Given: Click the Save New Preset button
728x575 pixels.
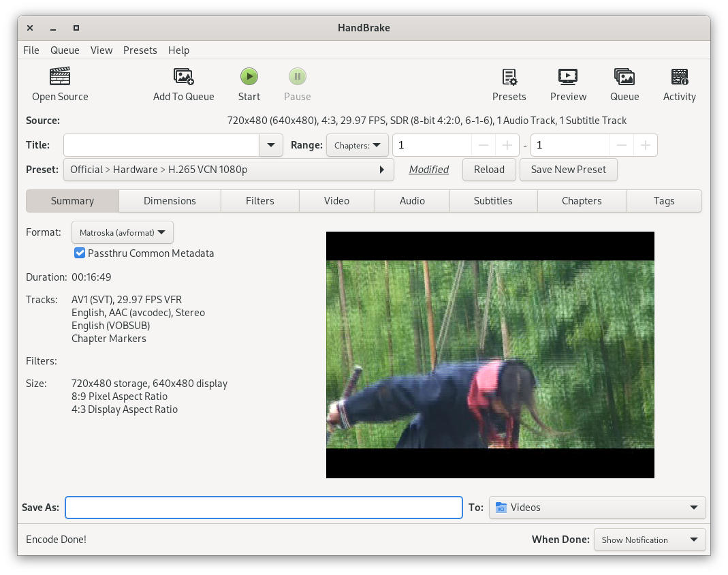Looking at the screenshot, I should click(x=568, y=170).
